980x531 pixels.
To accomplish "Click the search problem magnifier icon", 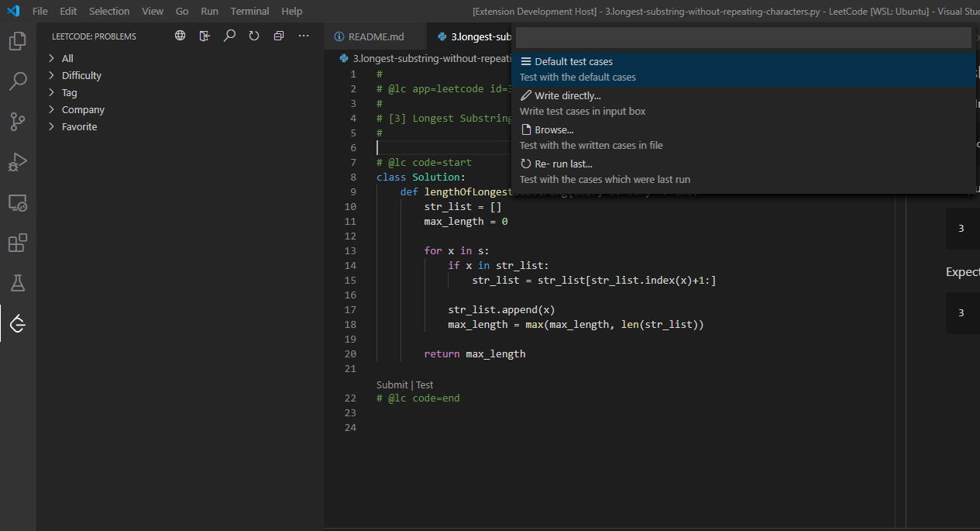I will tap(229, 36).
